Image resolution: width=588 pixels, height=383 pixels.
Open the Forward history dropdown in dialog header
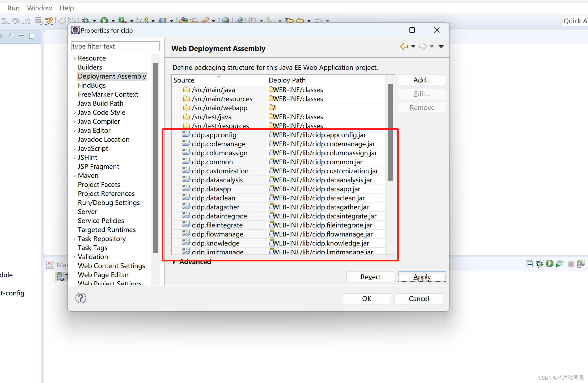(x=432, y=47)
